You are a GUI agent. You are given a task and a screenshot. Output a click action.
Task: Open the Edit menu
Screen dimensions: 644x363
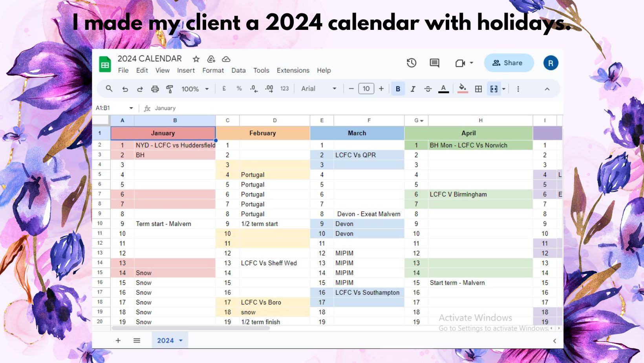click(142, 70)
